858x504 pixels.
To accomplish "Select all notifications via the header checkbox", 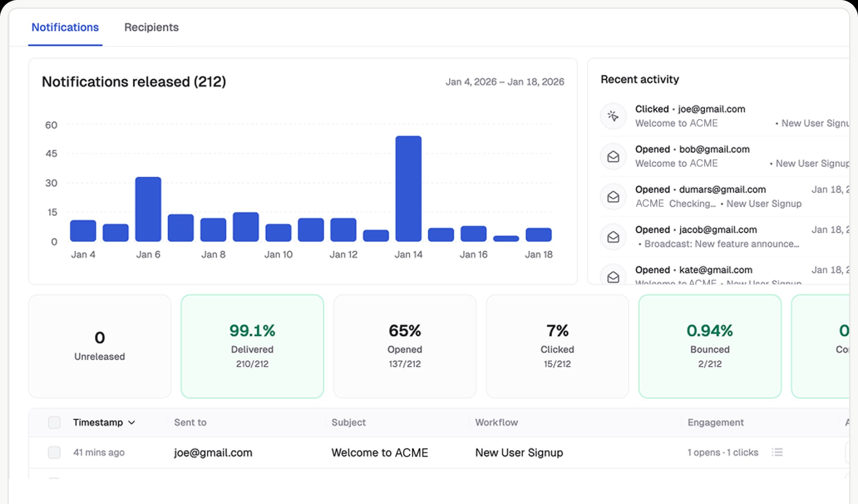I will point(54,423).
